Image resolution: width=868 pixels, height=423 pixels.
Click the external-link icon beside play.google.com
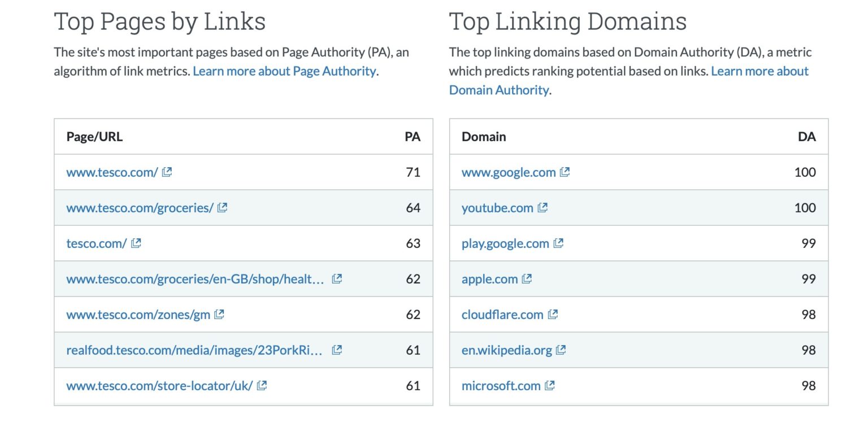558,243
